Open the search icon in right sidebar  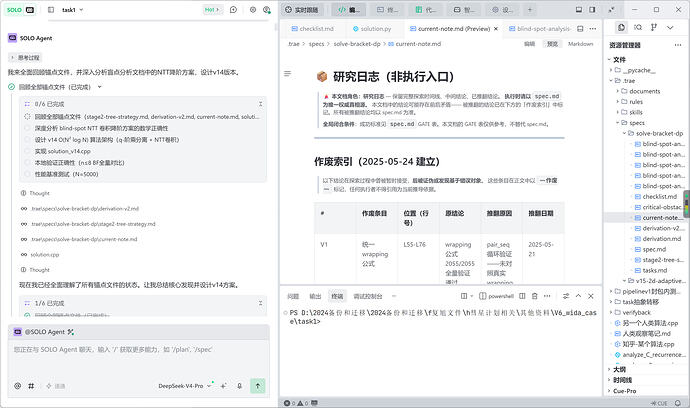coord(638,27)
